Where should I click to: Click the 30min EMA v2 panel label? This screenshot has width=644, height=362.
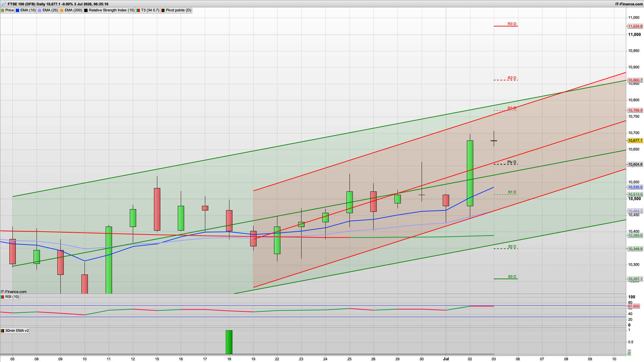tap(15, 331)
